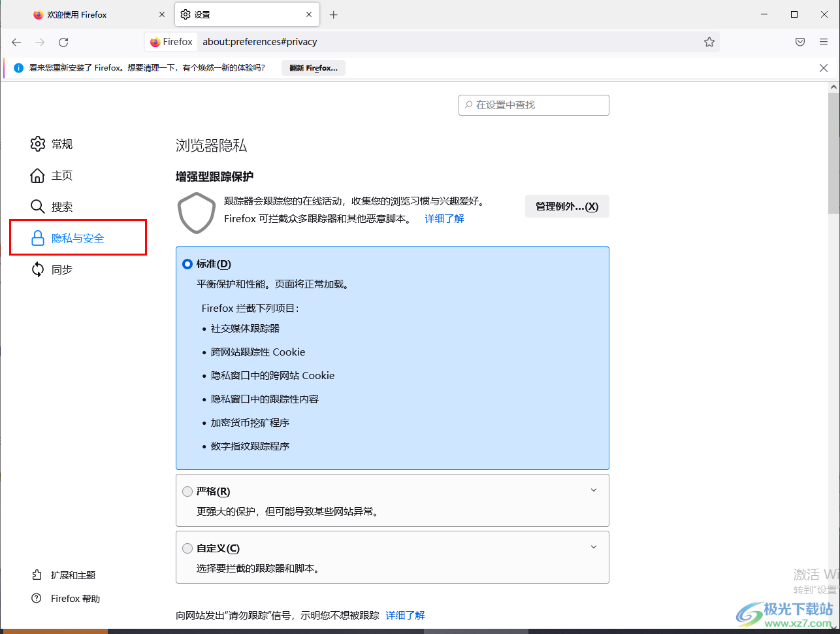The height and width of the screenshot is (634, 840).
Task: Click the Firefox identity icon in address bar
Action: click(155, 42)
